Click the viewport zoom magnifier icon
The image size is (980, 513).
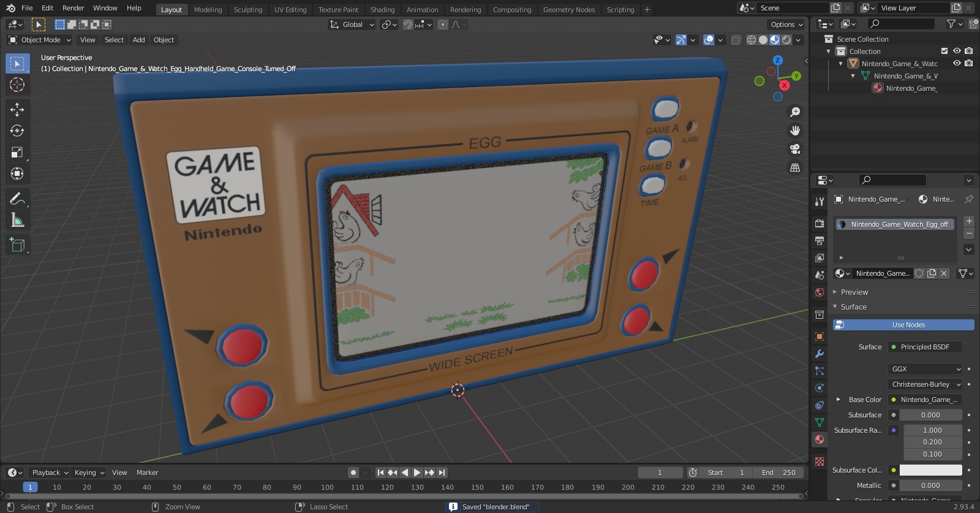[795, 112]
